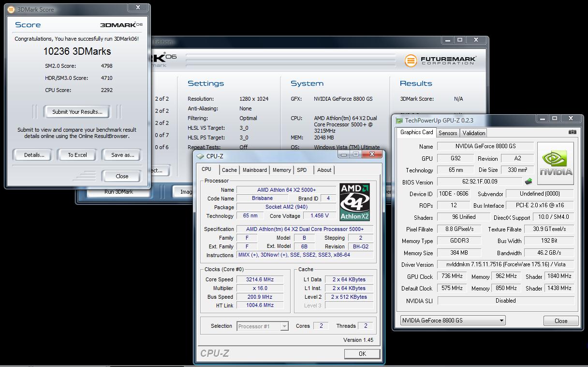Viewport: 588px width, 367px height.
Task: Open the Memory tab in CPU-Z
Action: coord(281,170)
